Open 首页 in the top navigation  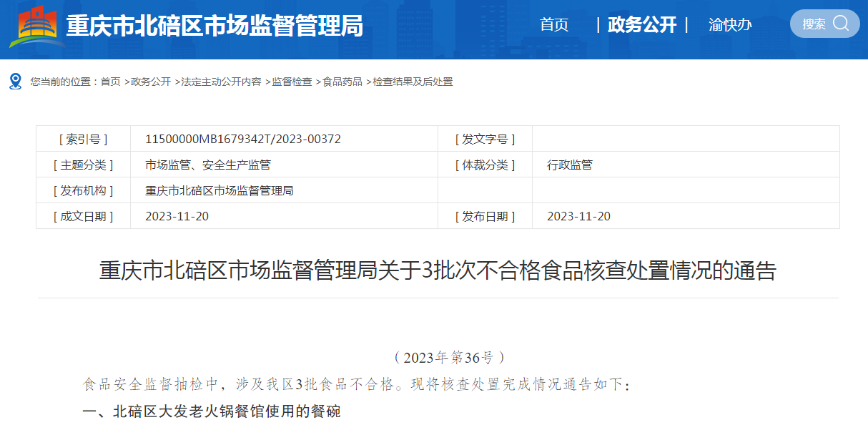554,25
